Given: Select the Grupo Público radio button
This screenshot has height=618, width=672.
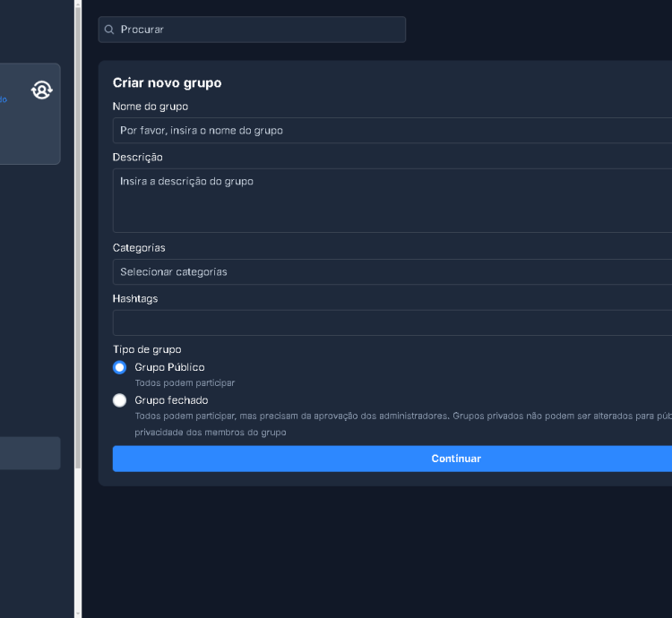Looking at the screenshot, I should (x=120, y=367).
